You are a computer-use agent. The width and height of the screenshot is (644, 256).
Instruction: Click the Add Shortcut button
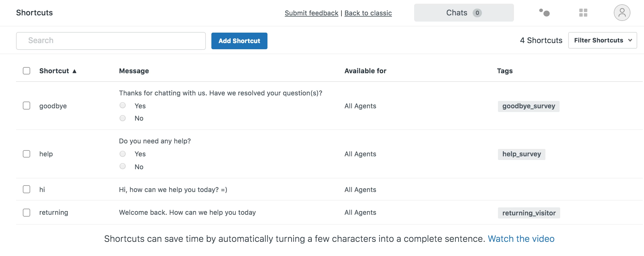pos(239,41)
